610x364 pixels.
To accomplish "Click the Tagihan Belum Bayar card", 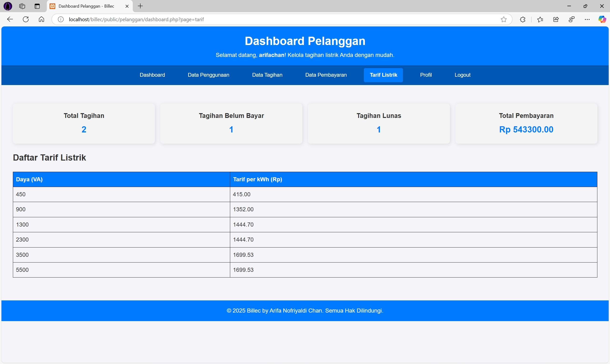I will 231,124.
